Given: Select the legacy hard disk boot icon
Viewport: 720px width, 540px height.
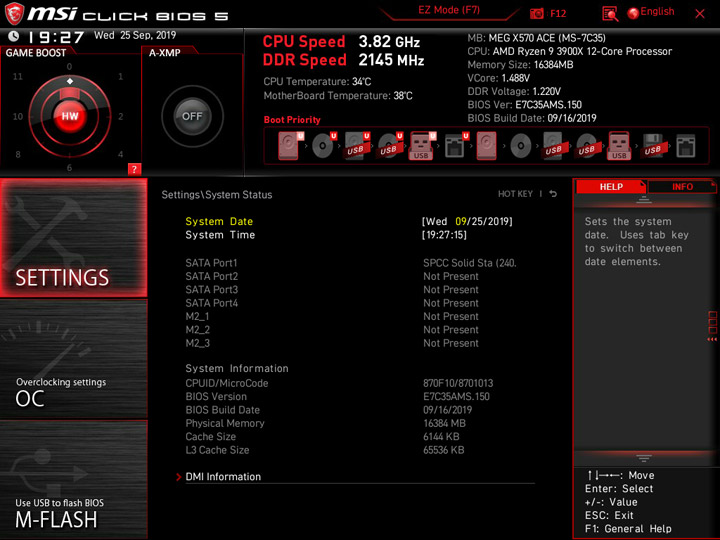Looking at the screenshot, I should [487, 146].
